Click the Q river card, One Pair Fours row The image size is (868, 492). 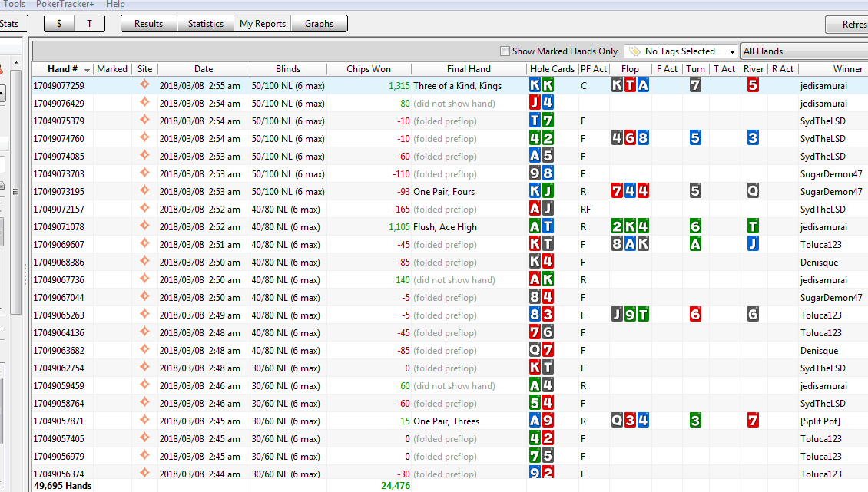click(753, 191)
